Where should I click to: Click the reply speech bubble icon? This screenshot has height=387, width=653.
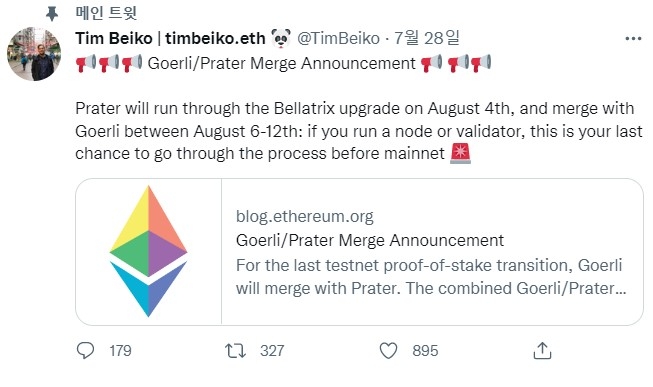click(x=85, y=351)
